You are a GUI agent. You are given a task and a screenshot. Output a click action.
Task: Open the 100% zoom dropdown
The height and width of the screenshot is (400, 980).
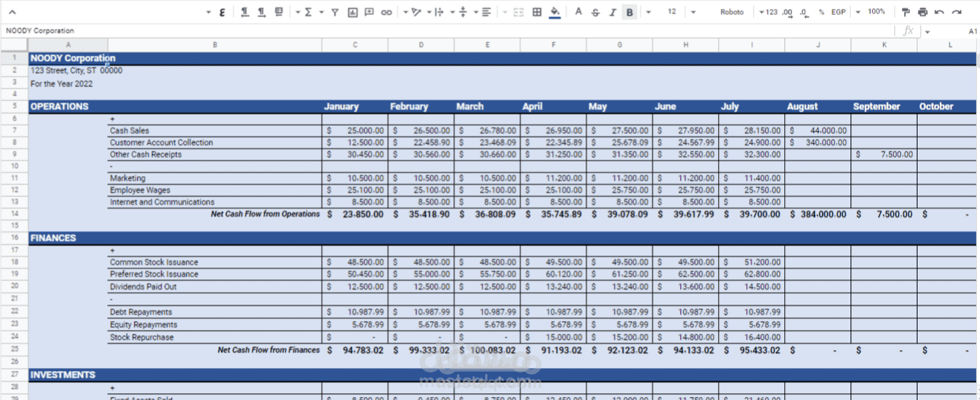pos(872,12)
